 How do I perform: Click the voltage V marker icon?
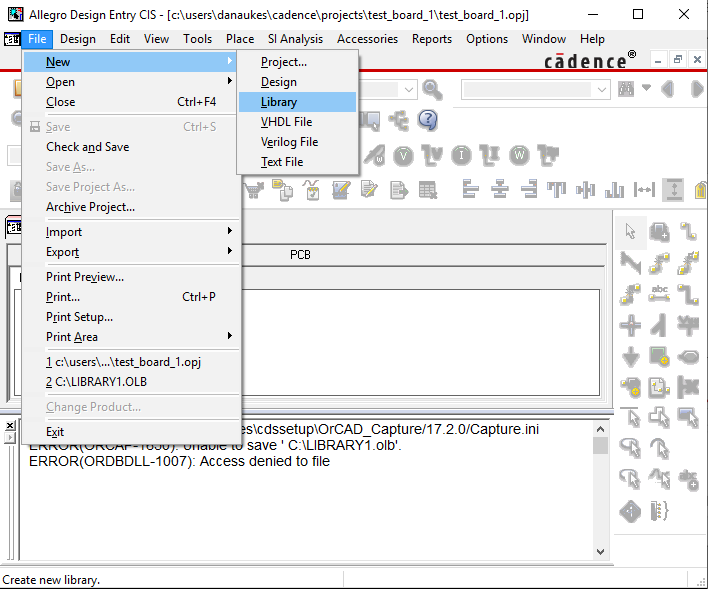pos(403,156)
